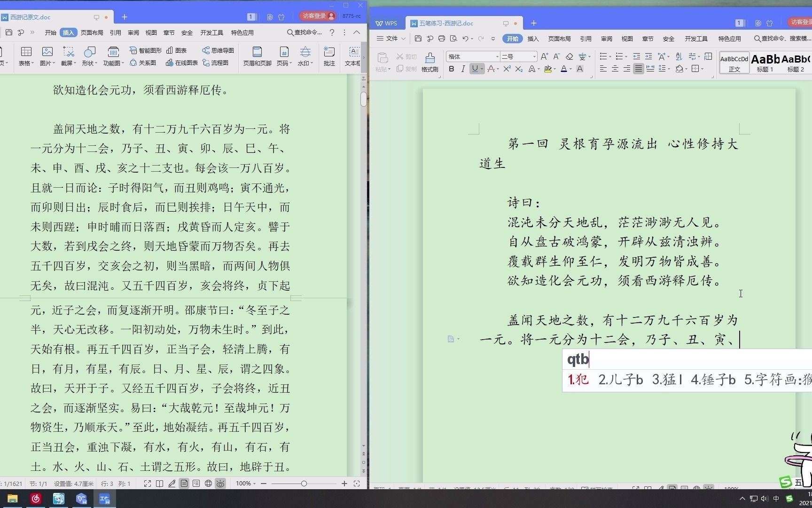Clear formatting with the eraser icon

click(569, 56)
